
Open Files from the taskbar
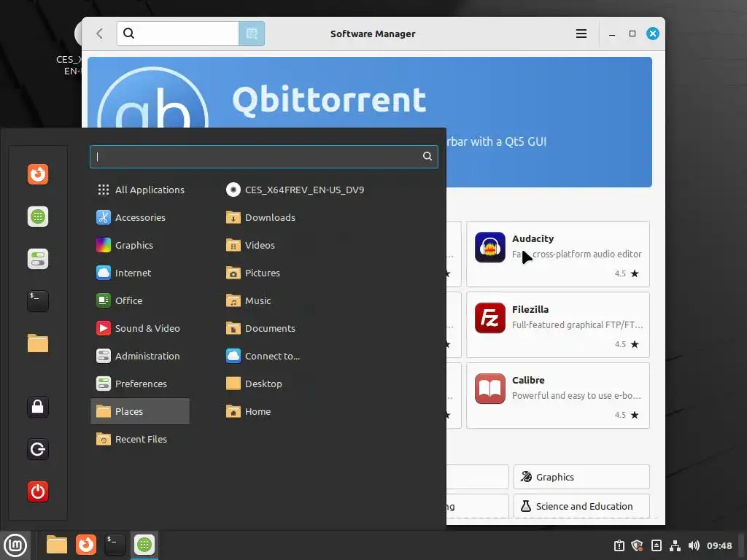(57, 545)
